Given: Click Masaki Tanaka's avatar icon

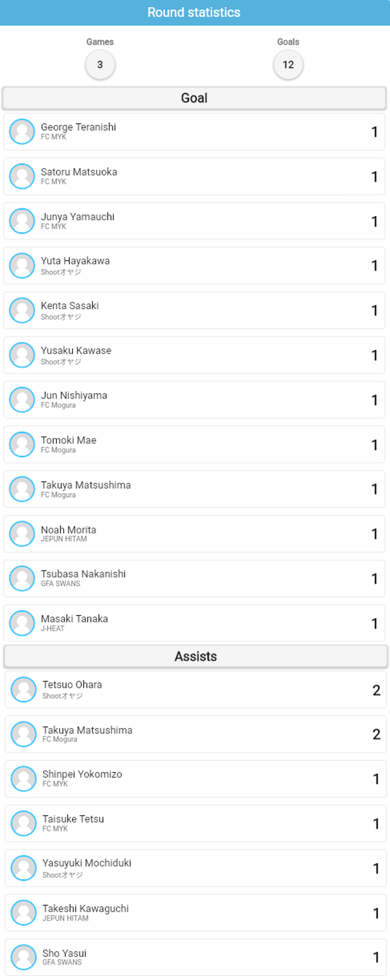Looking at the screenshot, I should tap(22, 624).
